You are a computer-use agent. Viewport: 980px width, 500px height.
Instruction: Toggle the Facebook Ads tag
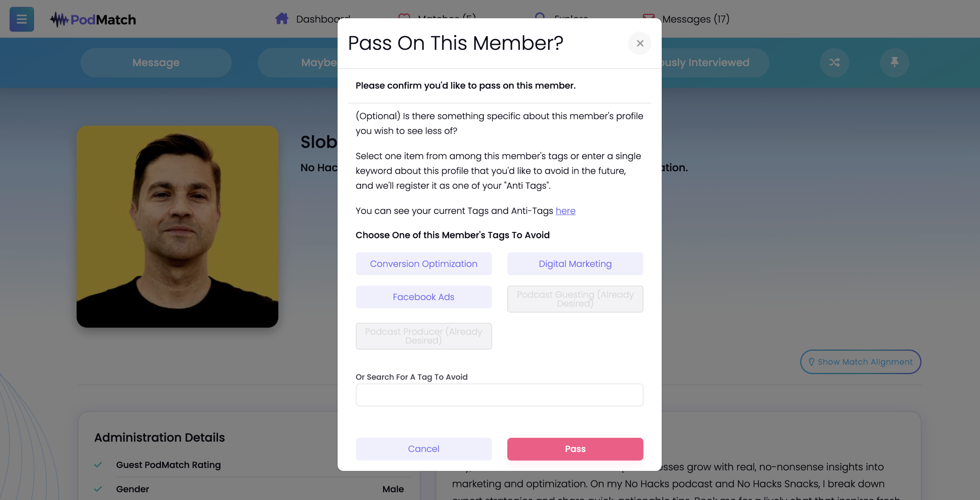[423, 297]
